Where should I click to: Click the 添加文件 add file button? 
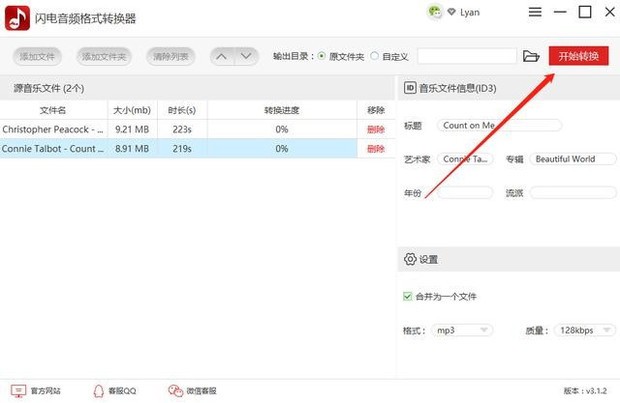tap(36, 56)
